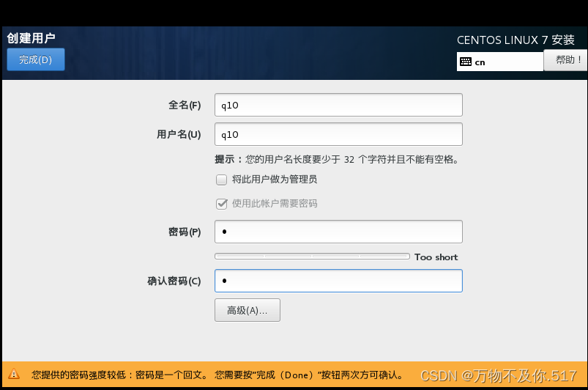Open the 高级(A)... advanced settings
The image size is (588, 390).
coord(247,310)
